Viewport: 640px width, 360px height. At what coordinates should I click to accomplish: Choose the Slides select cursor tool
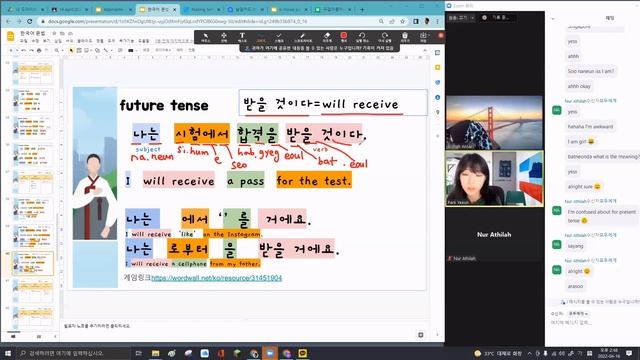pos(71,50)
